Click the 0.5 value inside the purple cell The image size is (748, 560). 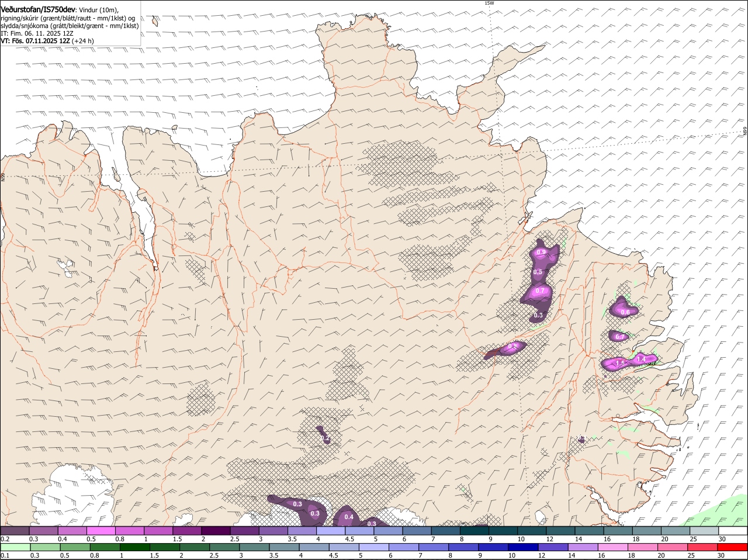[x=538, y=272]
